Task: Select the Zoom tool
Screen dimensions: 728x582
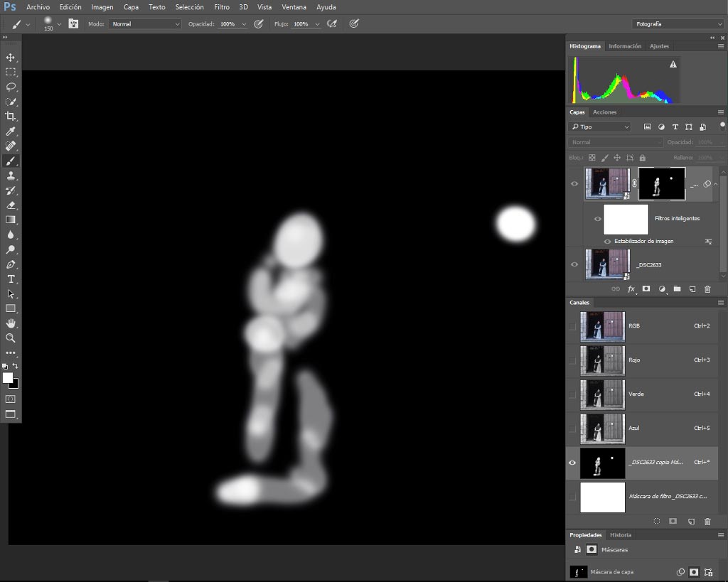Action: point(10,338)
